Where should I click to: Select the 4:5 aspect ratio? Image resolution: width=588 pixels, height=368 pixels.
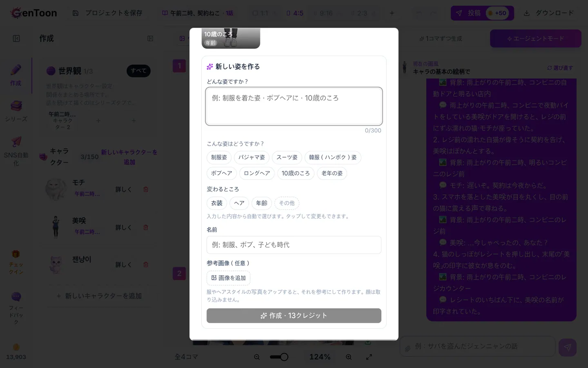295,13
